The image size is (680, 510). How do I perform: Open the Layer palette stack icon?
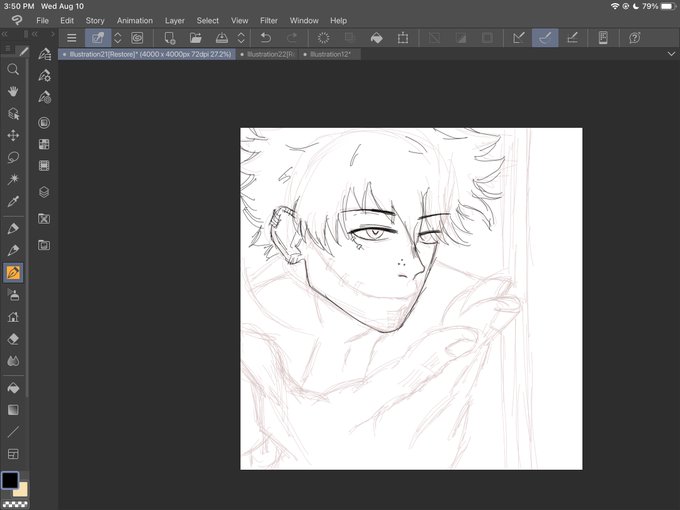(x=44, y=192)
